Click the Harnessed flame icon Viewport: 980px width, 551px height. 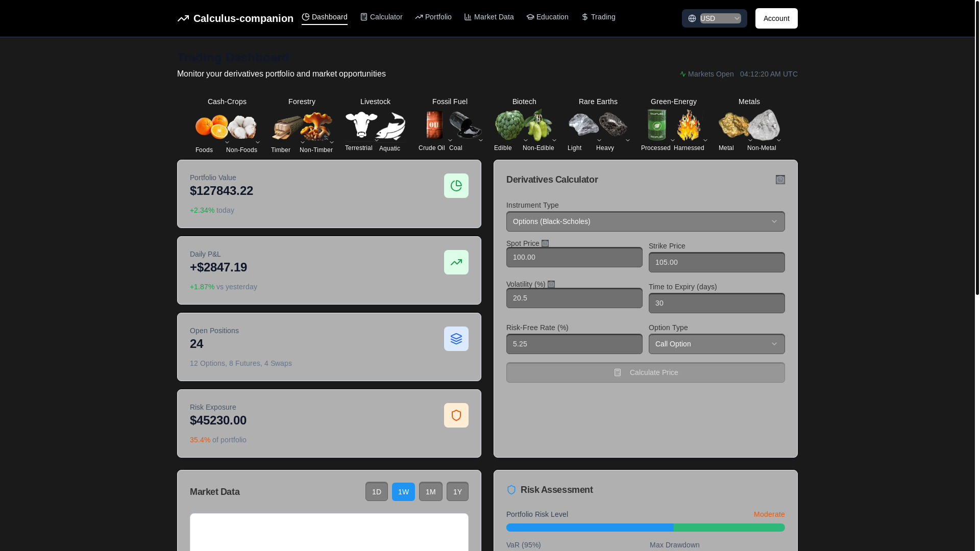(x=689, y=124)
